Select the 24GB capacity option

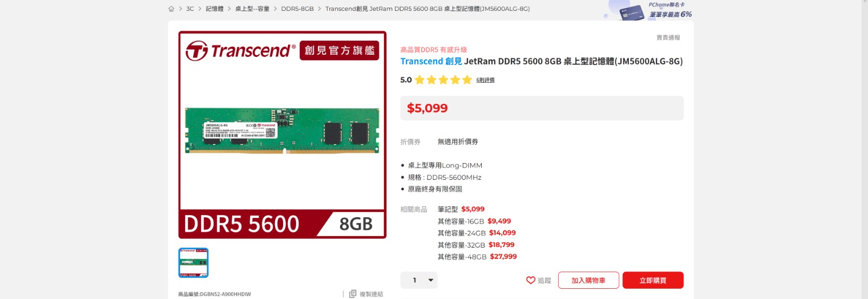pyautogui.click(x=477, y=233)
